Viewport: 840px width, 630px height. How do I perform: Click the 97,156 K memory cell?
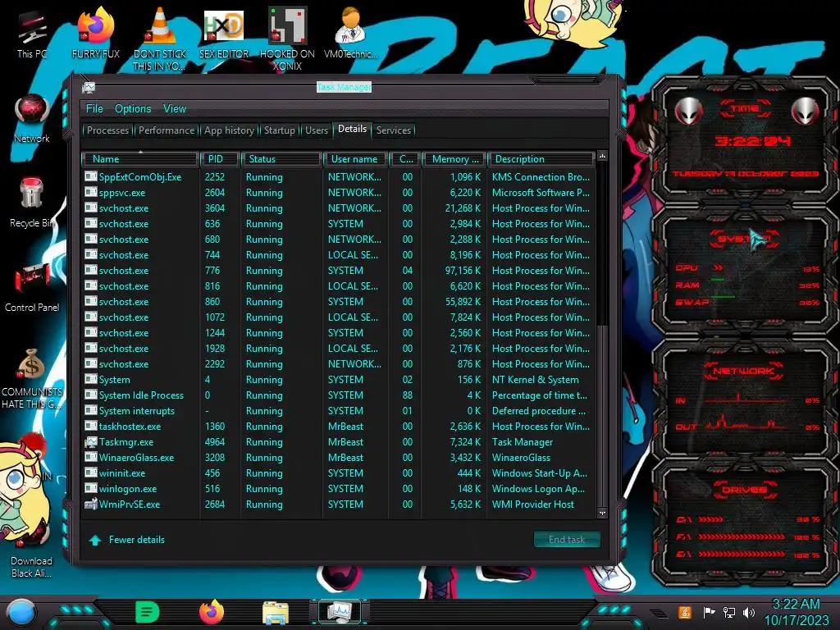coord(463,271)
